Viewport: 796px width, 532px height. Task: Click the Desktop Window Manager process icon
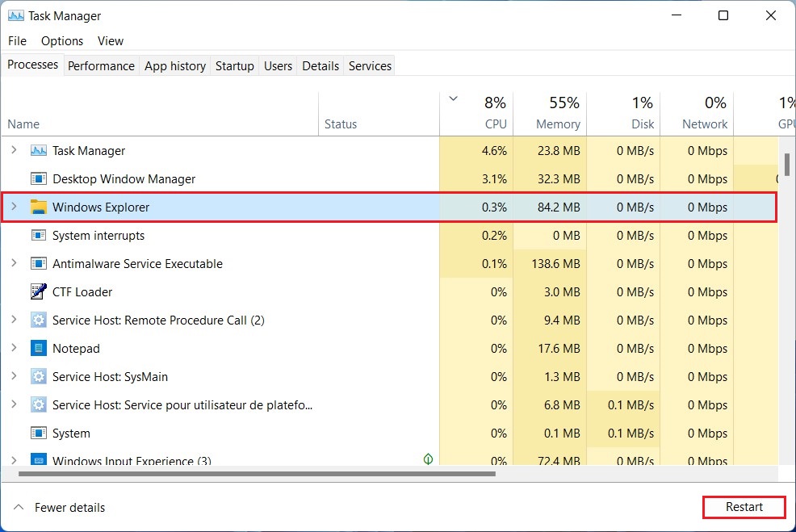pyautogui.click(x=39, y=178)
